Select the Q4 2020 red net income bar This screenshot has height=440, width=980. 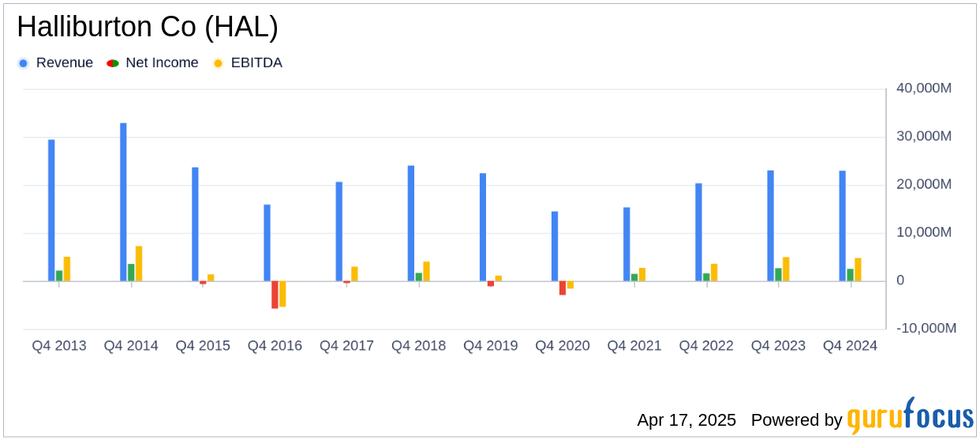coord(563,288)
